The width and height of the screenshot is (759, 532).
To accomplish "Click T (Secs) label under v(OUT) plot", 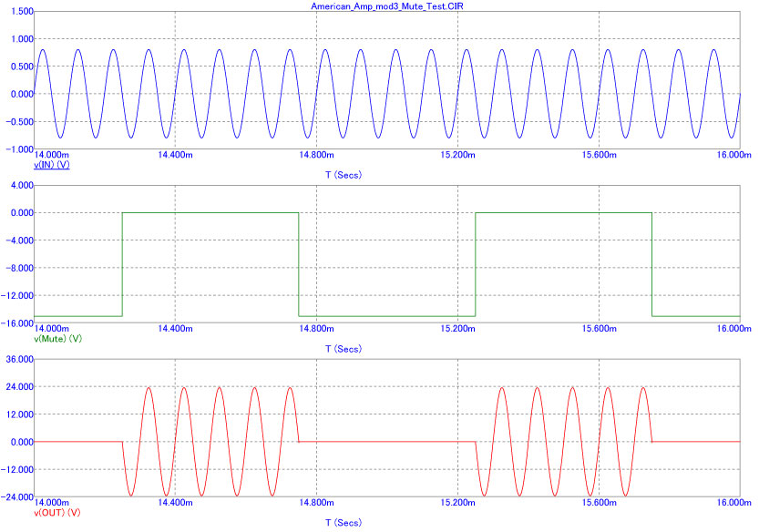I will 344,522.
